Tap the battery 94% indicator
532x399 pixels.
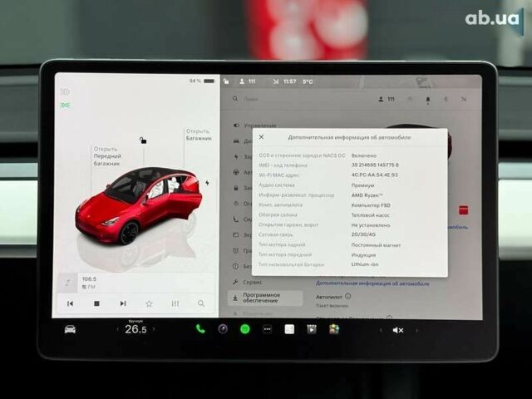pyautogui.click(x=202, y=81)
